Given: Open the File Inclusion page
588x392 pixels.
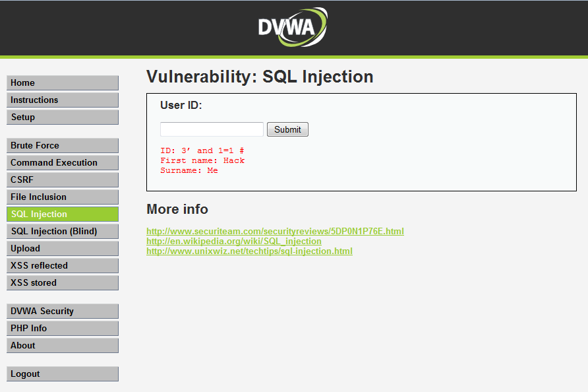Looking at the screenshot, I should [63, 197].
